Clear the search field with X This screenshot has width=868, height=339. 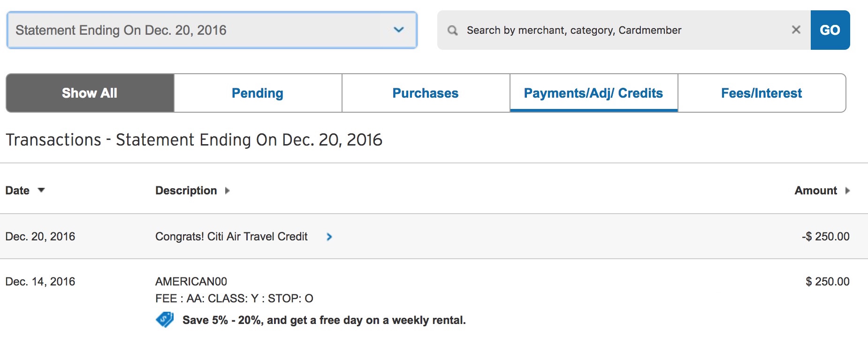tap(796, 30)
